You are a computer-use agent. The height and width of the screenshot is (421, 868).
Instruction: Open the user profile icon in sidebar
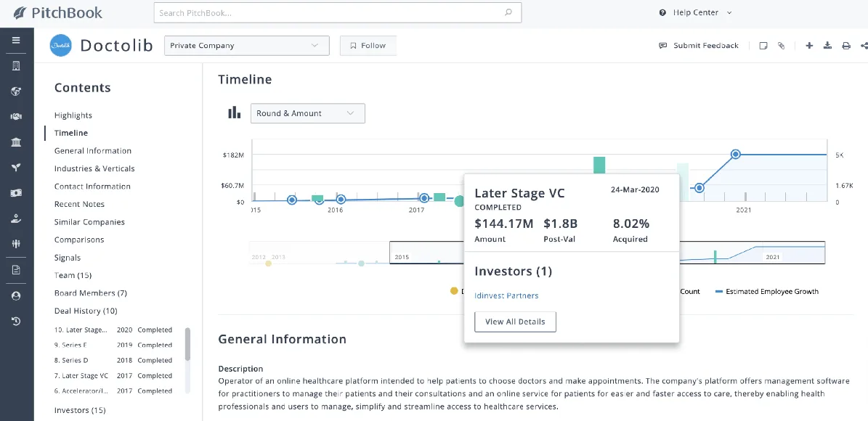(16, 296)
